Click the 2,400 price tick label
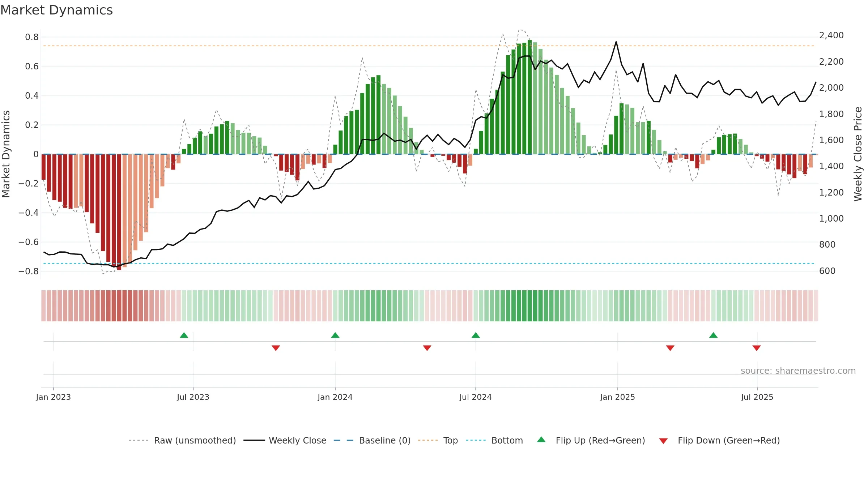 (x=831, y=35)
